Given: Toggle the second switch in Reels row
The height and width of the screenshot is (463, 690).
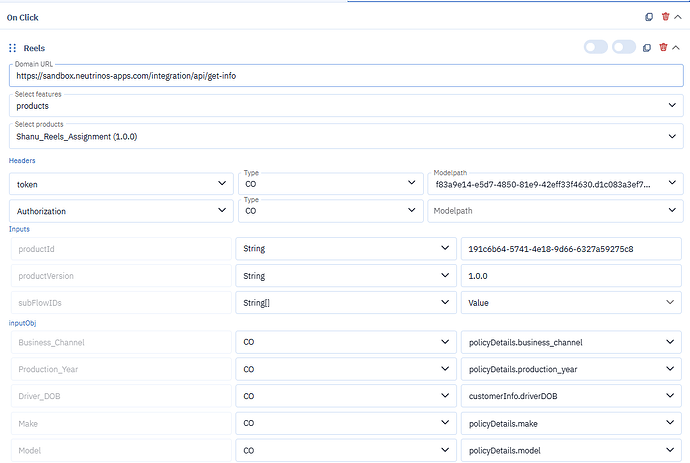Looking at the screenshot, I should (x=624, y=47).
